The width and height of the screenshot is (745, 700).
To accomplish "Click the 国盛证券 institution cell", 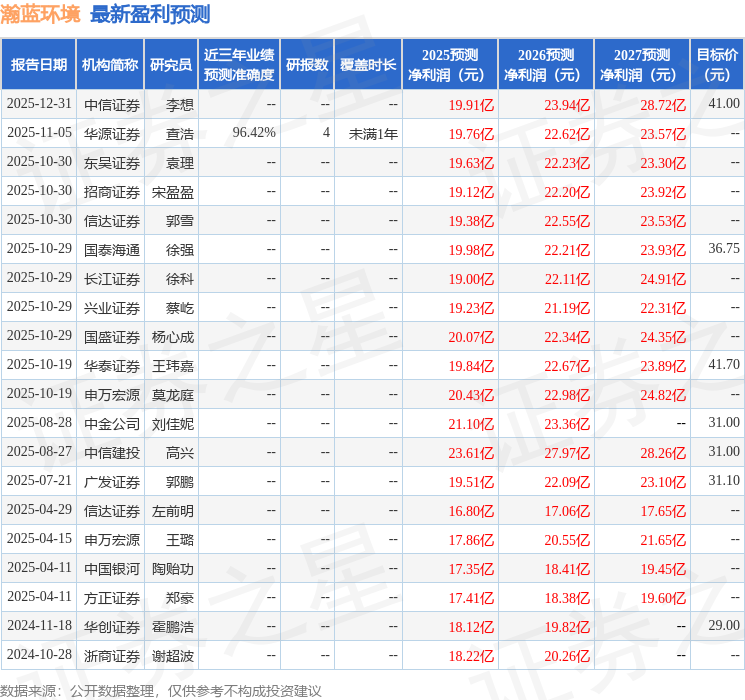I will [x=112, y=337].
